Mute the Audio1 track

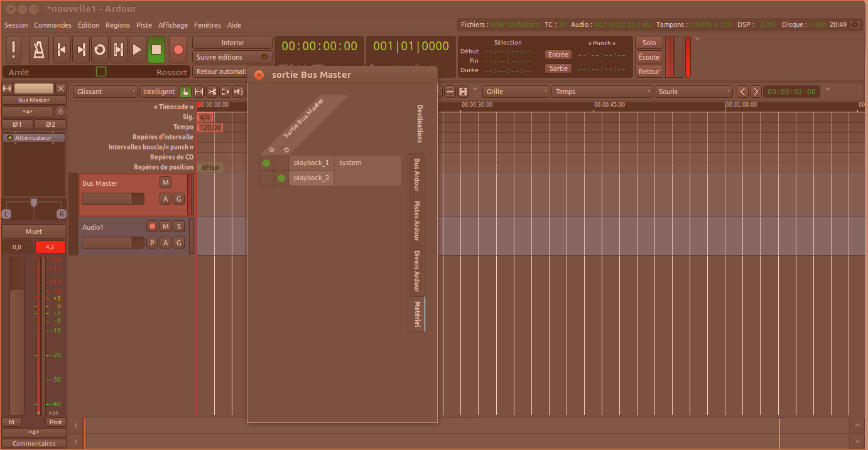pyautogui.click(x=165, y=227)
